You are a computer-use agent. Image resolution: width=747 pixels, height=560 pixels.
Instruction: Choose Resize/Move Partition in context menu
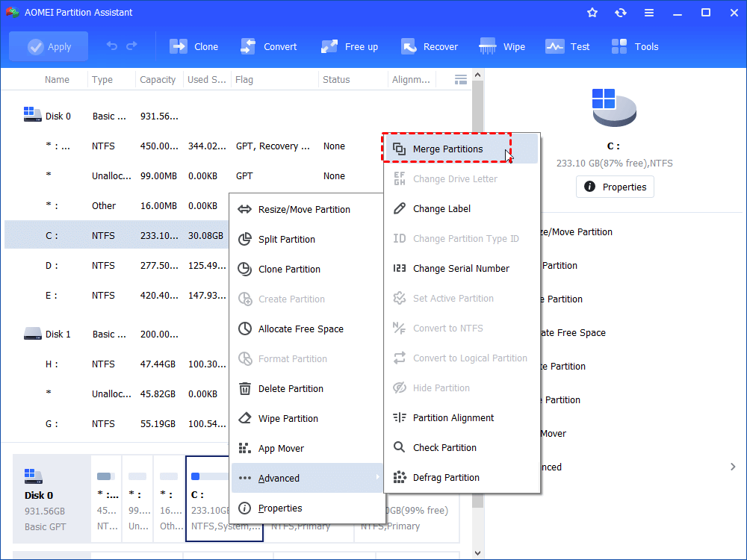[x=307, y=210]
